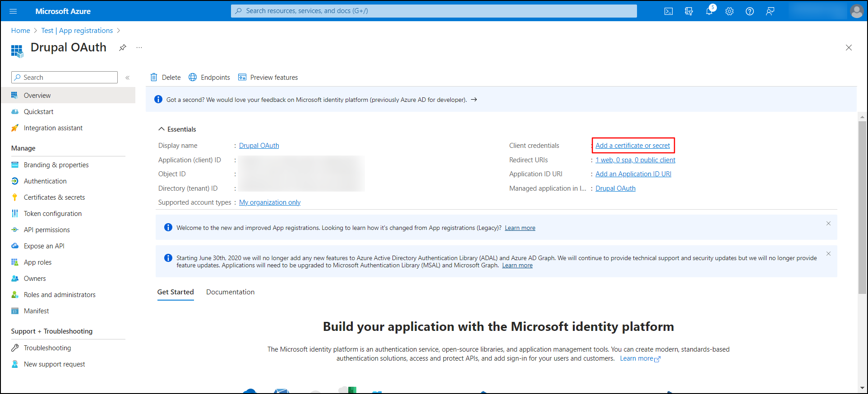Open Learn more in the App registrations welcome banner
This screenshot has height=394, width=868.
[x=520, y=228]
